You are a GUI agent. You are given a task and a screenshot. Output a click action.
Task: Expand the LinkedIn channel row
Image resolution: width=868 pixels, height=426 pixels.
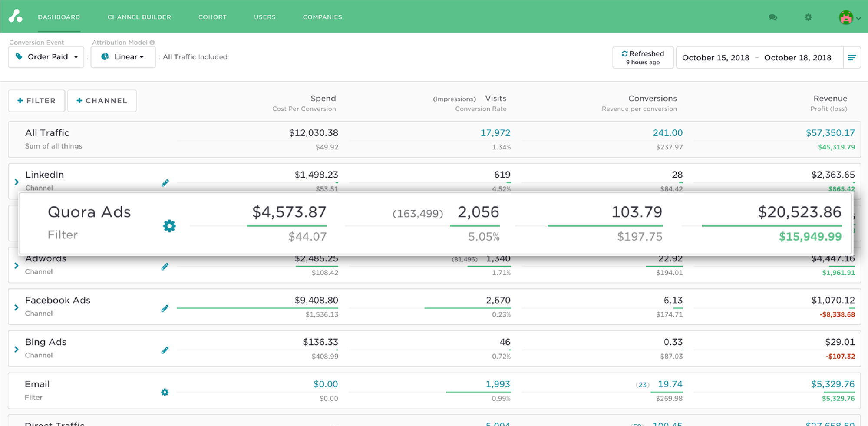coord(17,182)
